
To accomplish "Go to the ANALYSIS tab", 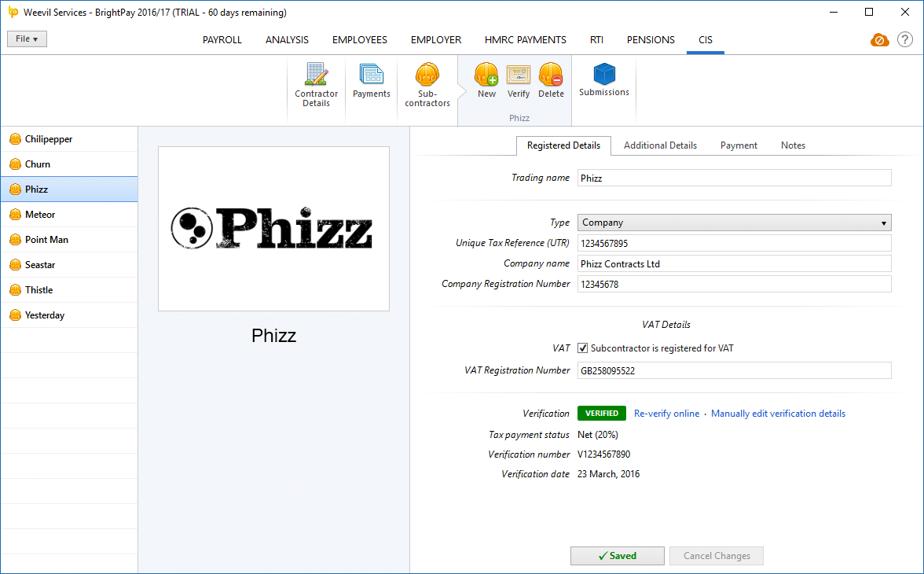I will tap(287, 40).
